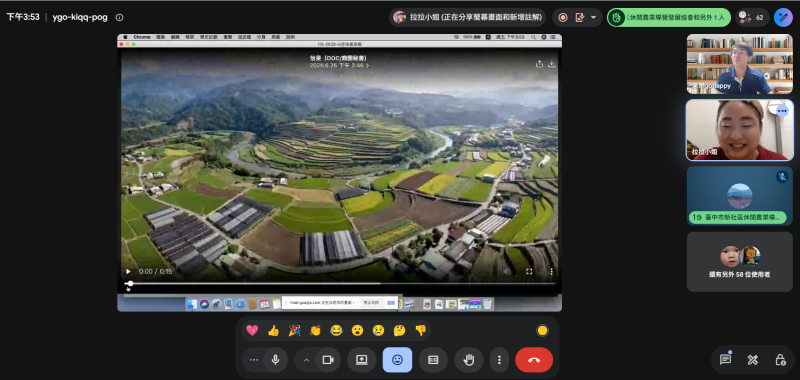Open options on 拉拉小姐 video tile

(x=782, y=111)
